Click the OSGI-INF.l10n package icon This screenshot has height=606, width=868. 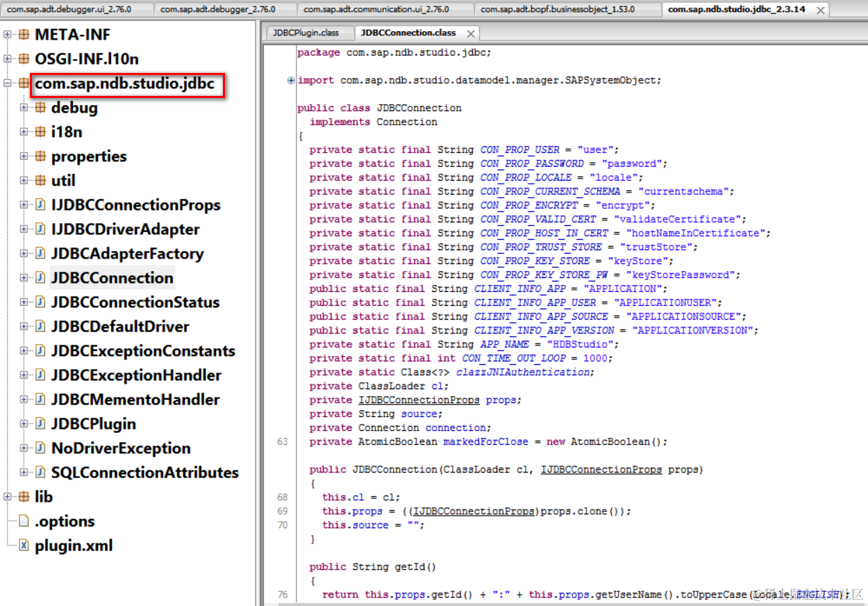coord(24,59)
